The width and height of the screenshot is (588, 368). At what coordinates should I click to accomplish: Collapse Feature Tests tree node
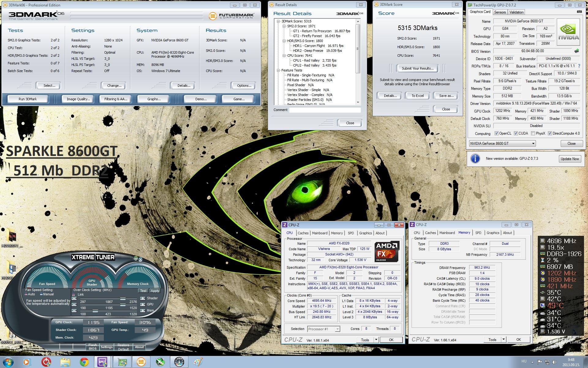coord(278,70)
